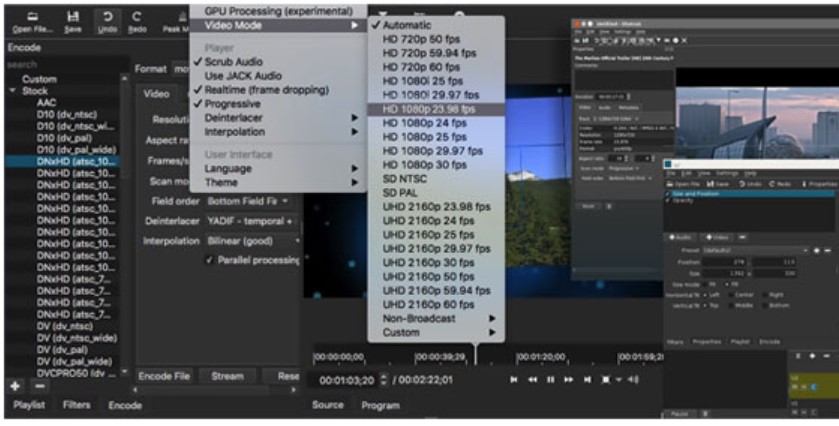Image resolution: width=839 pixels, height=426 pixels.
Task: Click the Encode File button
Action: coord(164,376)
